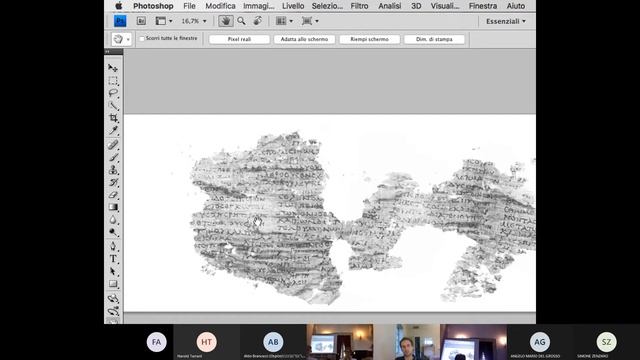Activate Hand tool in application bar
This screenshot has height=360, width=640.
click(x=225, y=21)
